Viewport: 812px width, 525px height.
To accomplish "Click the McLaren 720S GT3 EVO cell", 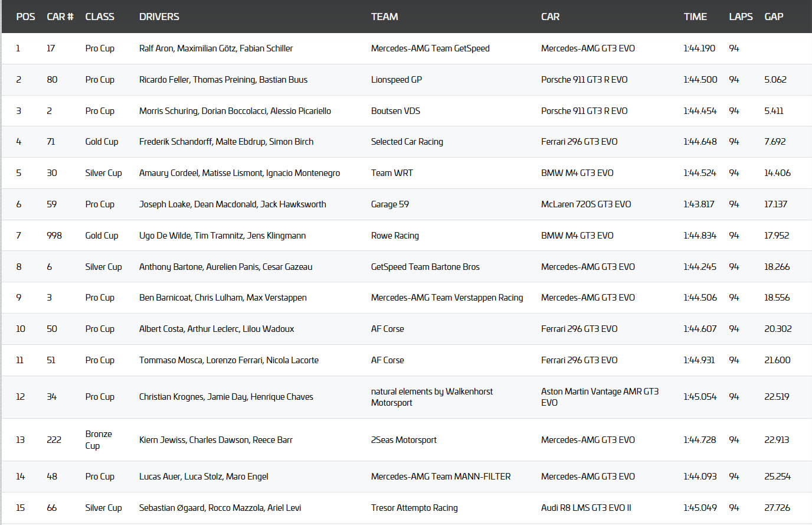I will [586, 204].
